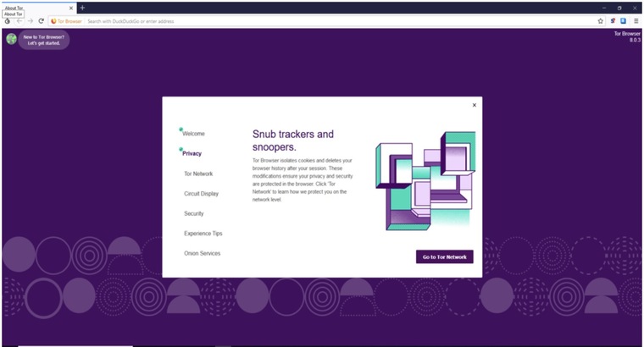
Task: Select the Security tour item
Action: (193, 213)
